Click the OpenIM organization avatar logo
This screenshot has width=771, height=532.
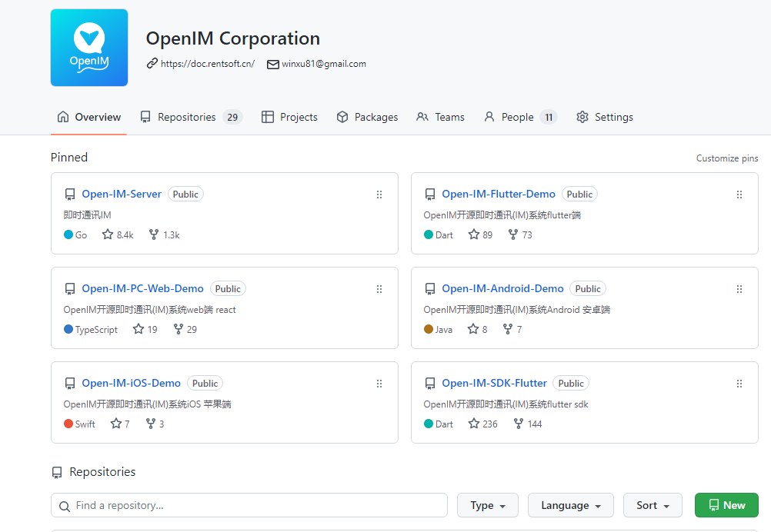pos(89,48)
